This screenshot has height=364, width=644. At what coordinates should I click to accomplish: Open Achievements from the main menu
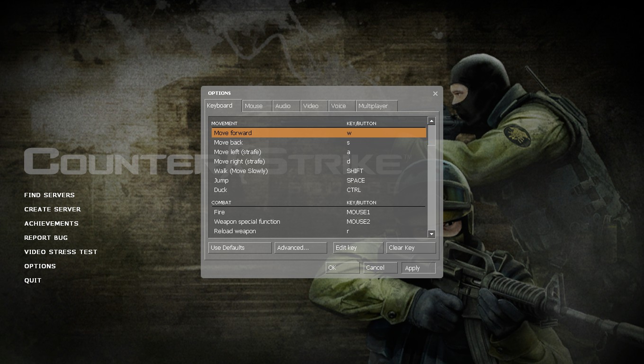point(51,223)
